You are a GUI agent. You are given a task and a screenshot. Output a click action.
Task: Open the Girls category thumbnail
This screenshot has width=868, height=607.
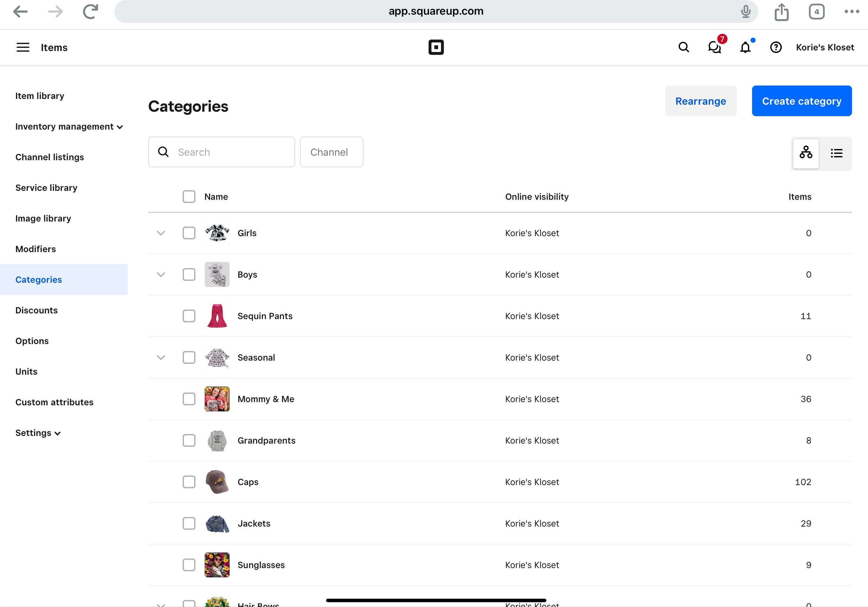pos(217,233)
